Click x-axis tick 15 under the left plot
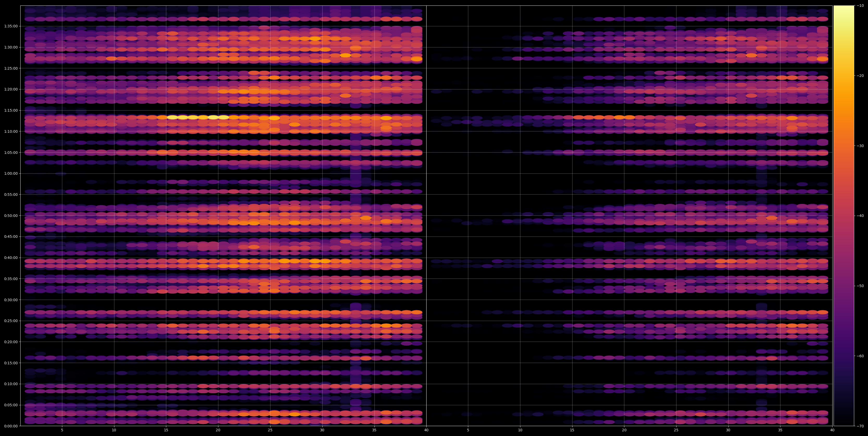Viewport: 868px width, 436px height. 166,430
